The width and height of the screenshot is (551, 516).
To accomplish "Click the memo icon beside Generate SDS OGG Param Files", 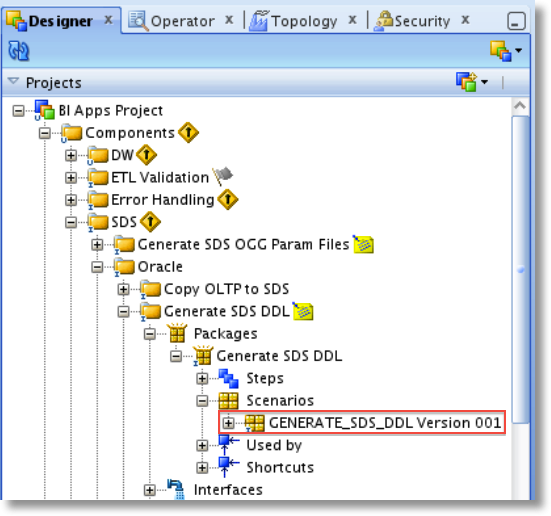I will (363, 244).
